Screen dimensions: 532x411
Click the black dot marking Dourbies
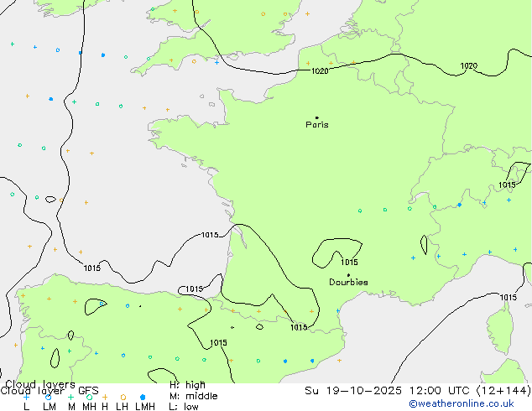(x=348, y=275)
